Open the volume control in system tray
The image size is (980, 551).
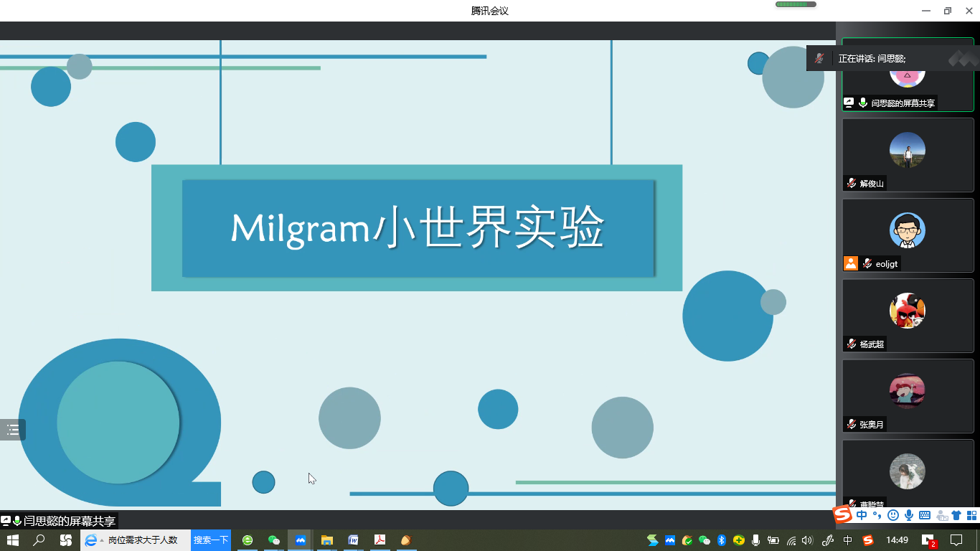[x=807, y=540]
